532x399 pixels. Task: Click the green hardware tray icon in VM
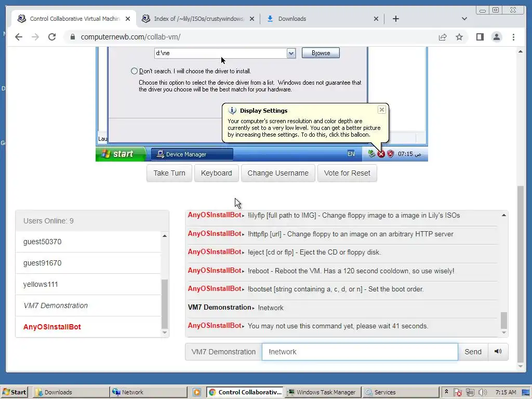point(371,154)
